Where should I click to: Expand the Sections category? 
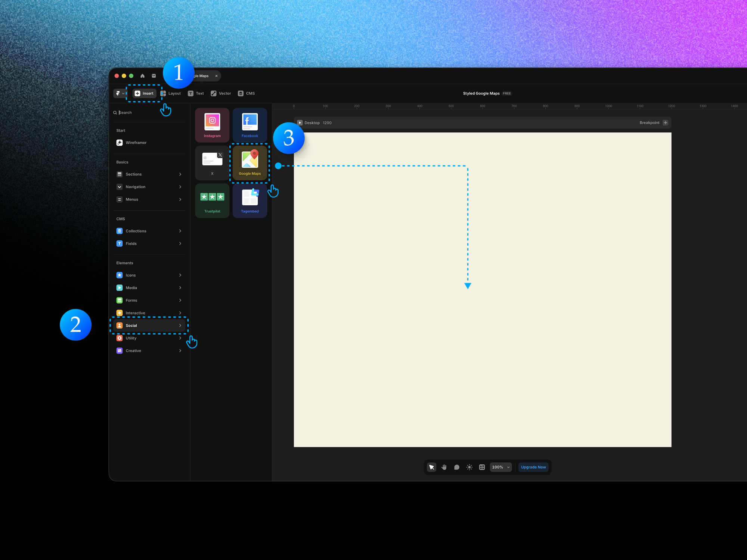click(x=149, y=174)
